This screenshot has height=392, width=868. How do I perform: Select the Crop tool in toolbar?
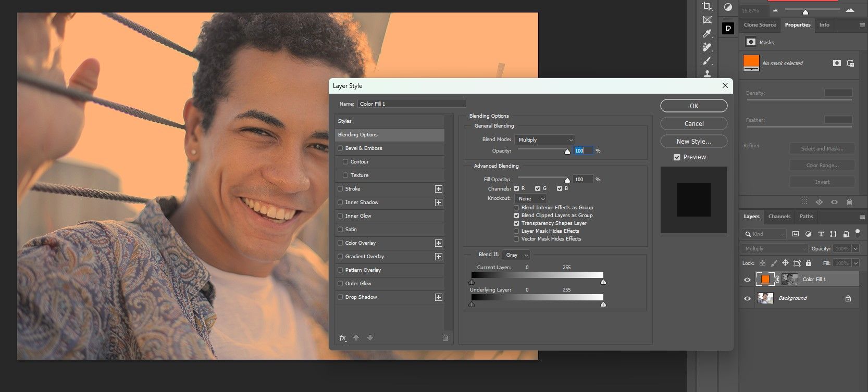coord(707,6)
